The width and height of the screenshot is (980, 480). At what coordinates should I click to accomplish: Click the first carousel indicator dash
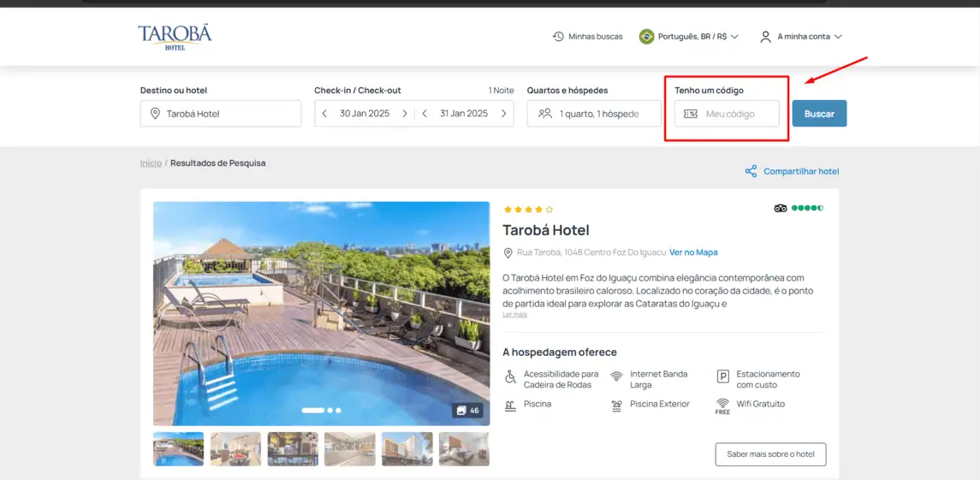point(312,411)
